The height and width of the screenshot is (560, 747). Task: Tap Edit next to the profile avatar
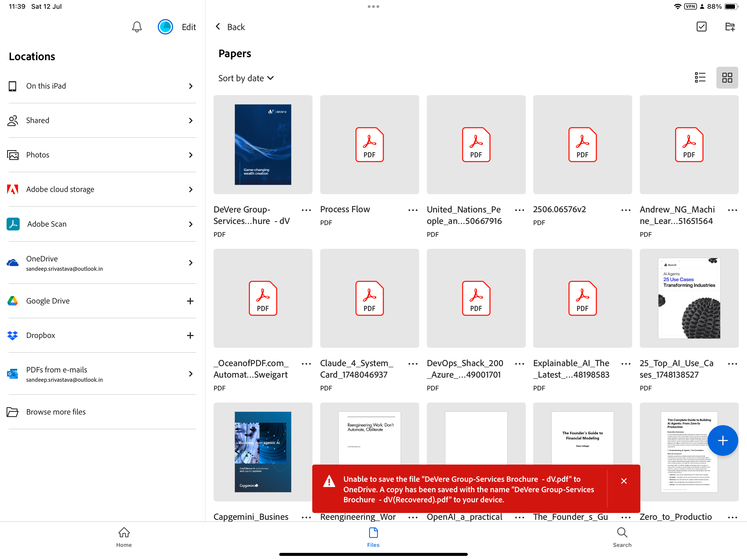click(x=188, y=27)
